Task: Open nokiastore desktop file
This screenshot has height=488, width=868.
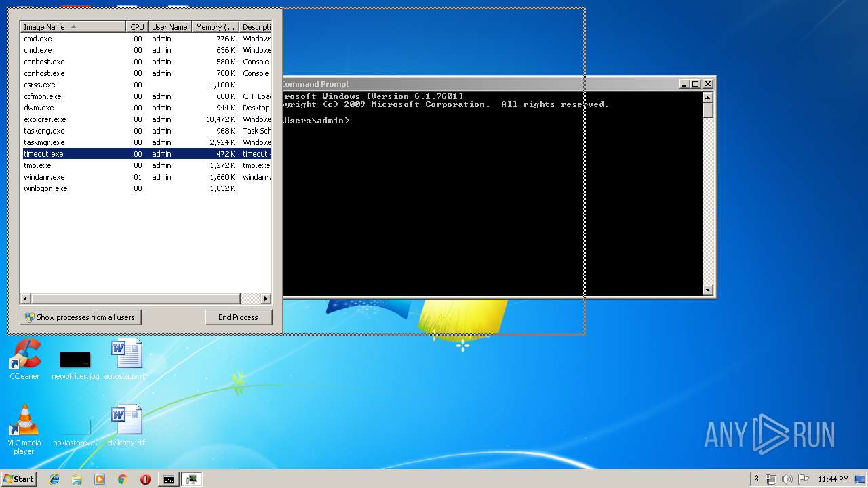Action: tap(75, 432)
